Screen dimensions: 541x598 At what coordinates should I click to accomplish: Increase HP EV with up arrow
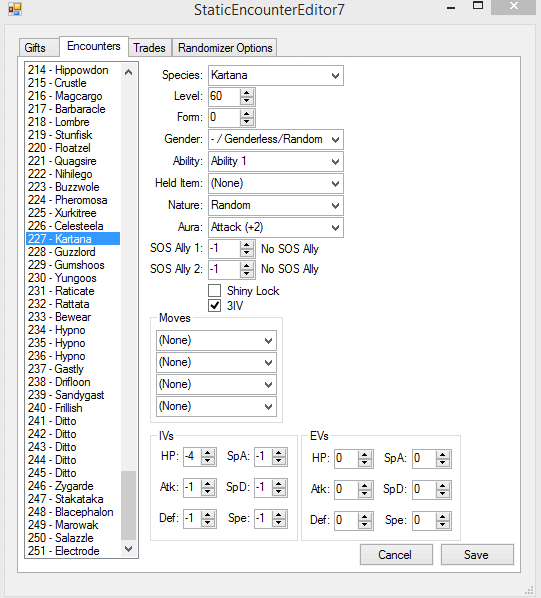[x=365, y=455]
